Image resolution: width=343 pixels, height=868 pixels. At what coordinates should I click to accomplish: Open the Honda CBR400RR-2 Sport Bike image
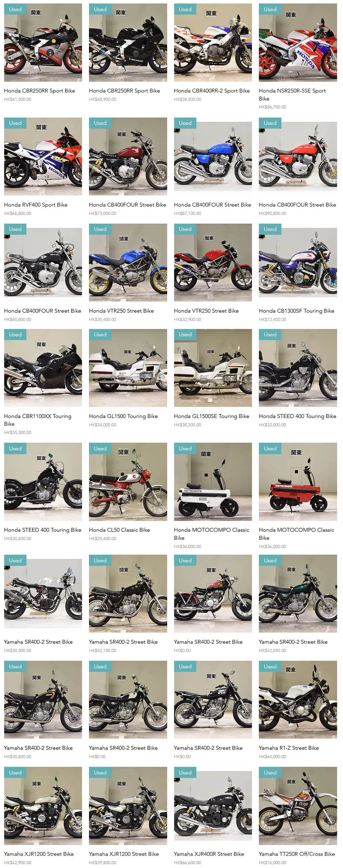point(213,43)
